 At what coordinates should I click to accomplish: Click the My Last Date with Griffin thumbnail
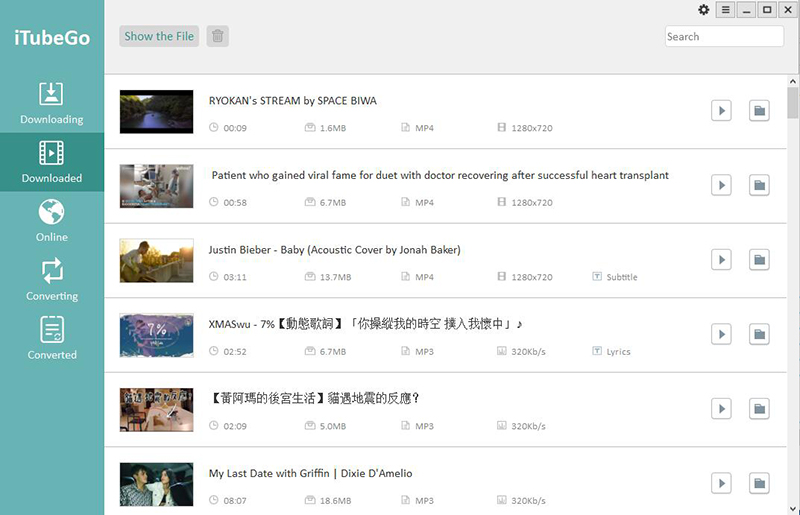click(x=157, y=484)
